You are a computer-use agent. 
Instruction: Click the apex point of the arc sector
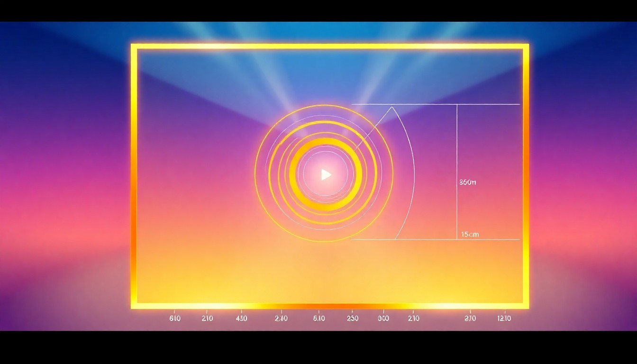[x=392, y=107]
